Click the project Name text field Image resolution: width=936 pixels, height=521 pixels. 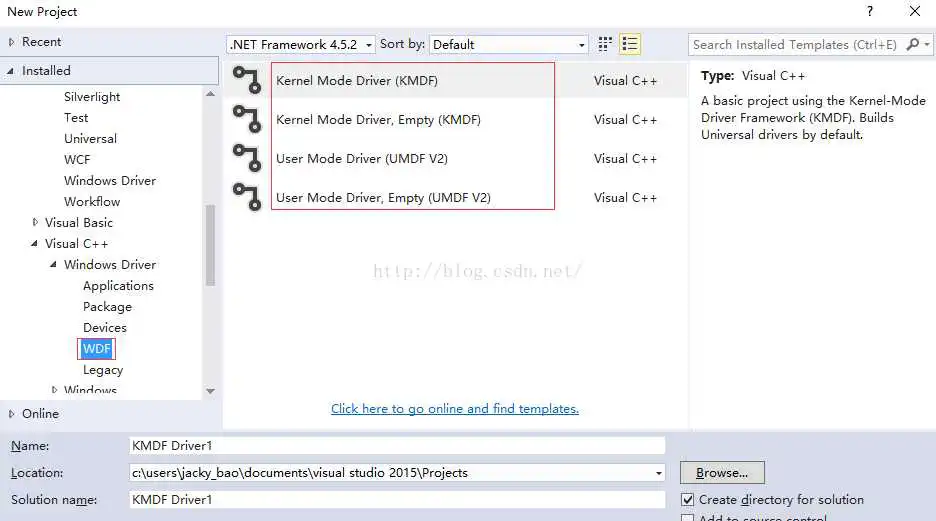pyautogui.click(x=397, y=446)
